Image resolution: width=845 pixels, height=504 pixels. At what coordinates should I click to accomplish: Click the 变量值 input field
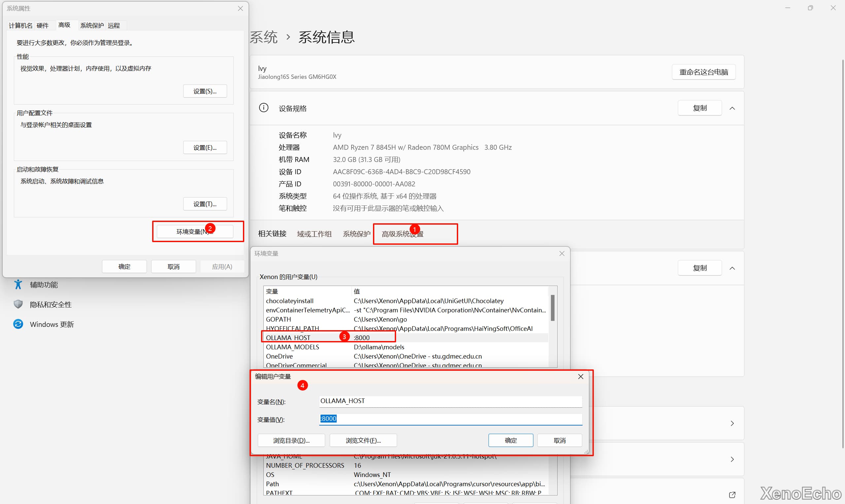tap(451, 419)
